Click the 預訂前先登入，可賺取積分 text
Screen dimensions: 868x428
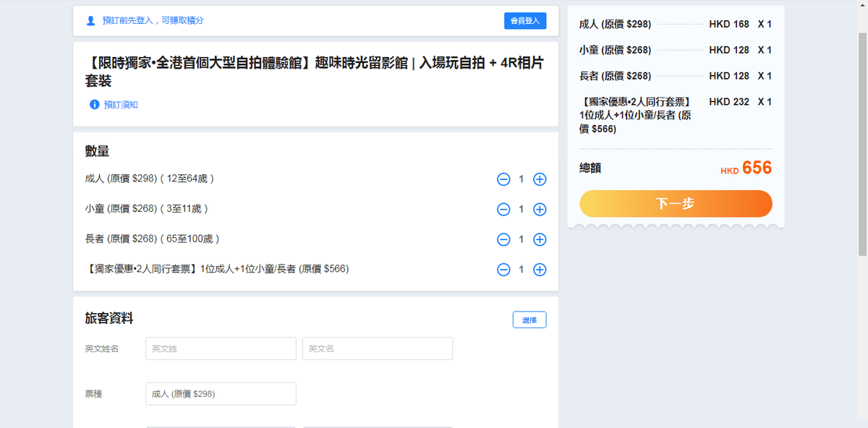tap(153, 21)
